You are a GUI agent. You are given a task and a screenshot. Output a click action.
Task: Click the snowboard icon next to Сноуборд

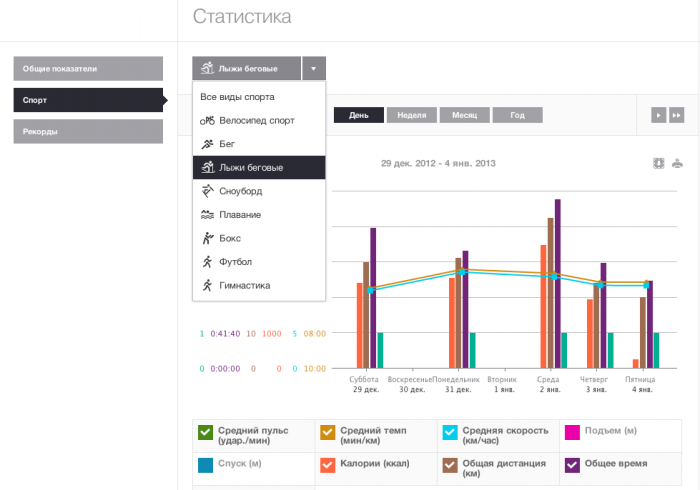point(207,191)
